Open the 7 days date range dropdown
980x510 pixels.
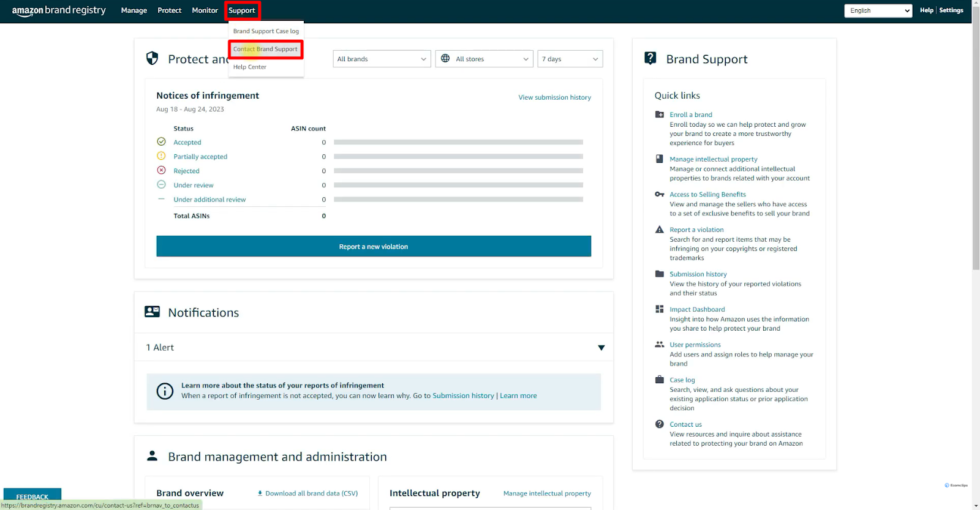click(570, 59)
